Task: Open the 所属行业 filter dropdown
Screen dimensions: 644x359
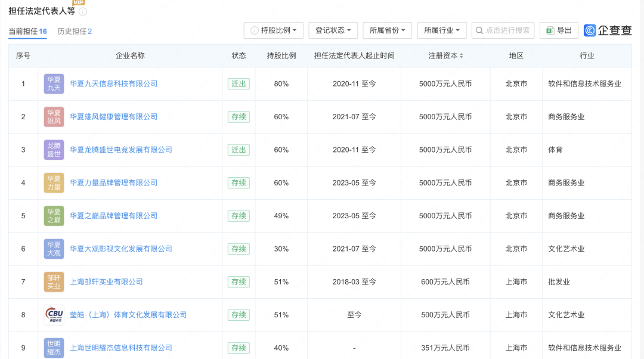Action: pos(442,30)
